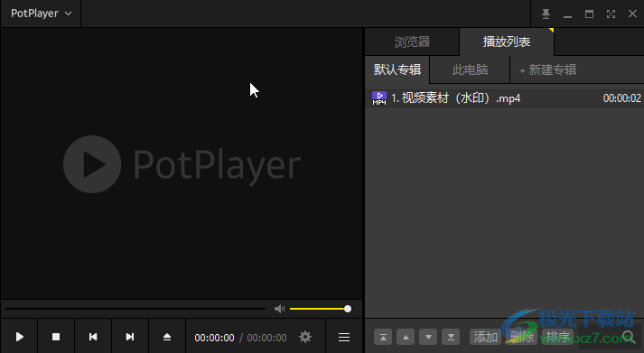The image size is (644, 353).
Task: Open the 此电脑 tab
Action: pyautogui.click(x=470, y=70)
